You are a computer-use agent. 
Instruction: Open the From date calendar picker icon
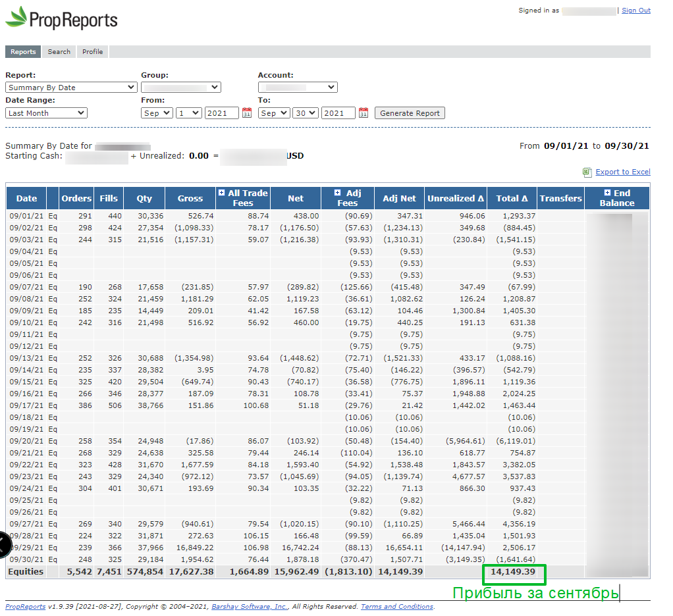click(247, 113)
